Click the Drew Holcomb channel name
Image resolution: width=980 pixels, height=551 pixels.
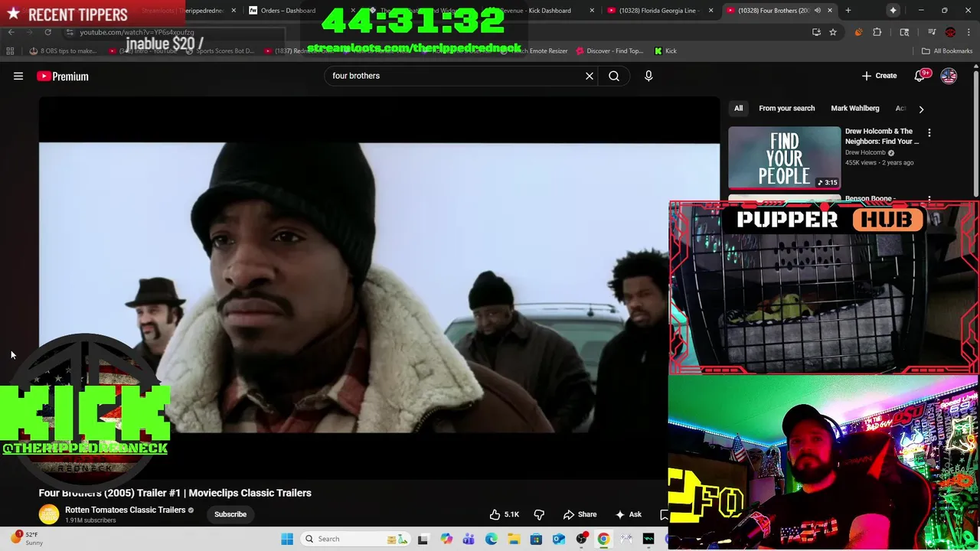(x=865, y=152)
